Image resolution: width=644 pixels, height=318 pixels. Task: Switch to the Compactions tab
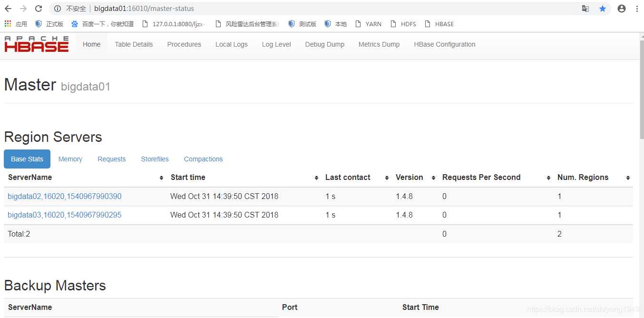point(204,159)
